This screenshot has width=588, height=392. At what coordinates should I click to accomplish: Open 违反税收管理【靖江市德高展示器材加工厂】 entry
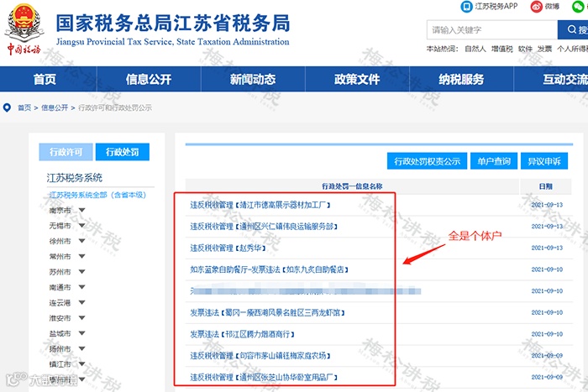click(260, 205)
